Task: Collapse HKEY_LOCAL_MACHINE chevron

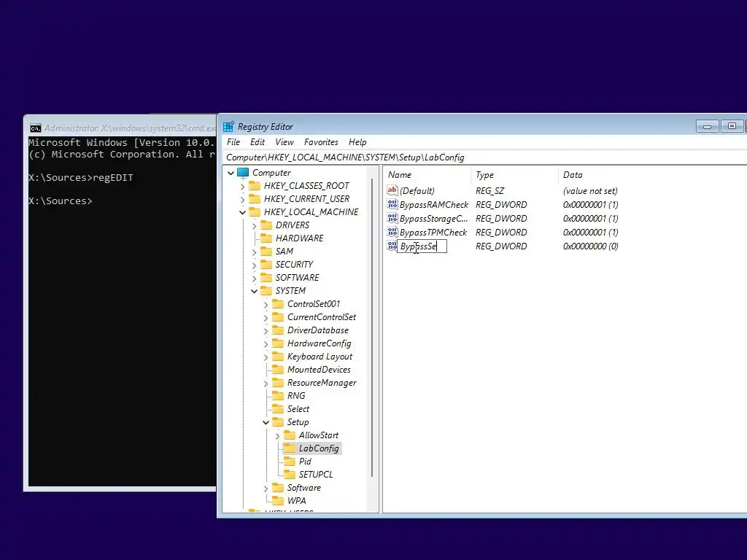Action: pyautogui.click(x=242, y=212)
